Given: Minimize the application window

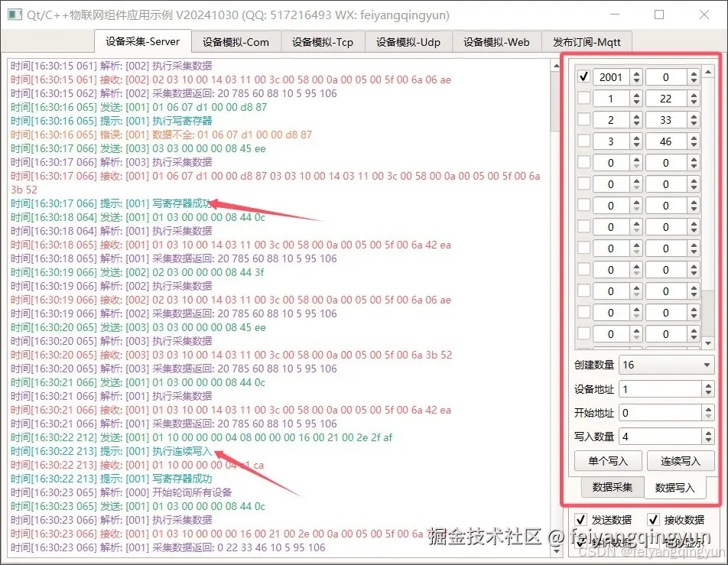Looking at the screenshot, I should click(x=615, y=15).
